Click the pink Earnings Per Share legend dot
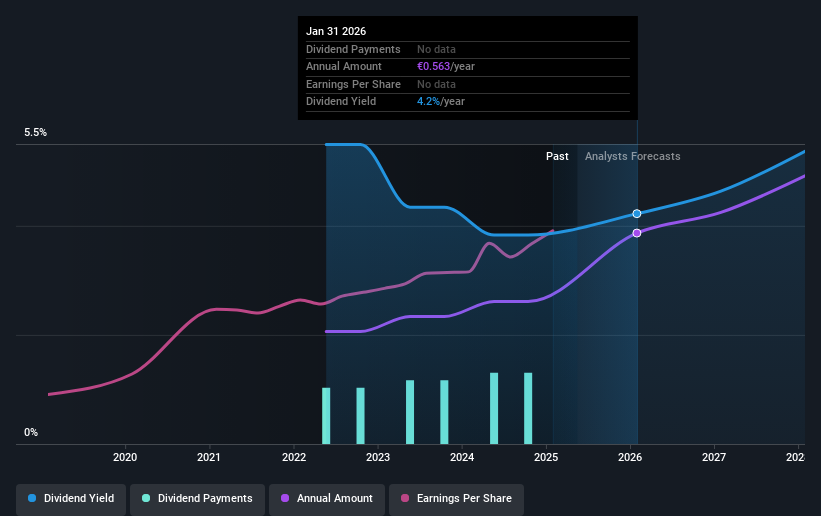Screen dimensions: 821x516 tap(405, 498)
